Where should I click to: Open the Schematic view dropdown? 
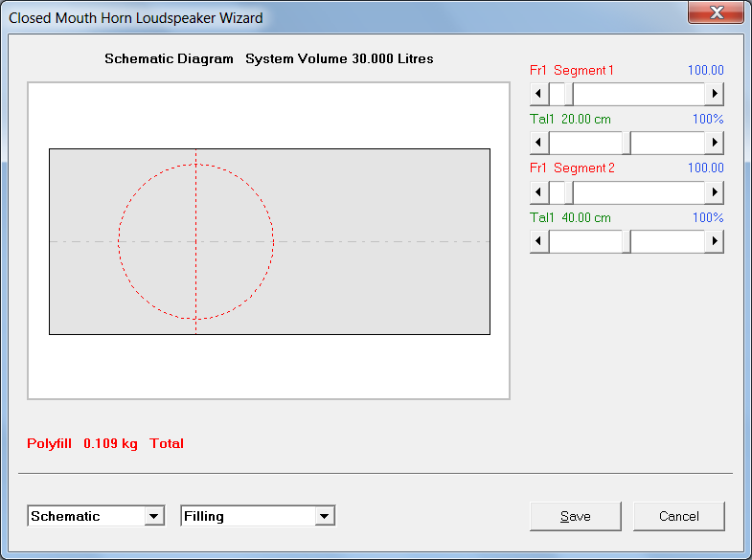(x=154, y=516)
